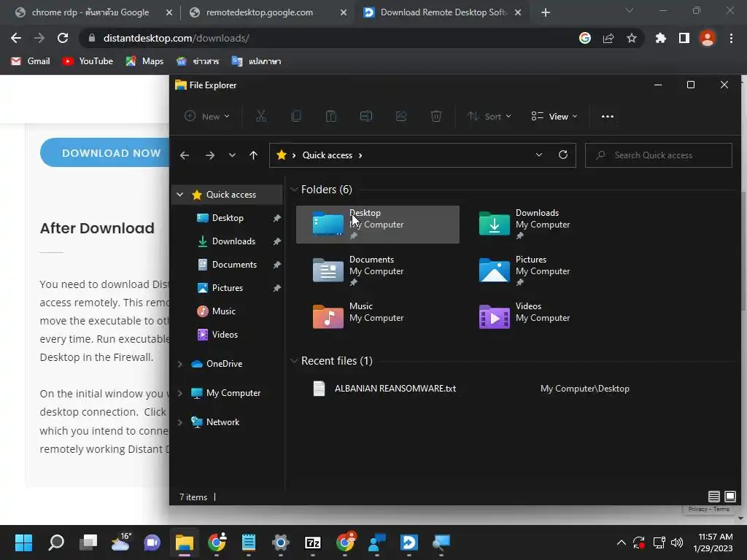
Task: Expand the Network tree node
Action: (x=179, y=422)
